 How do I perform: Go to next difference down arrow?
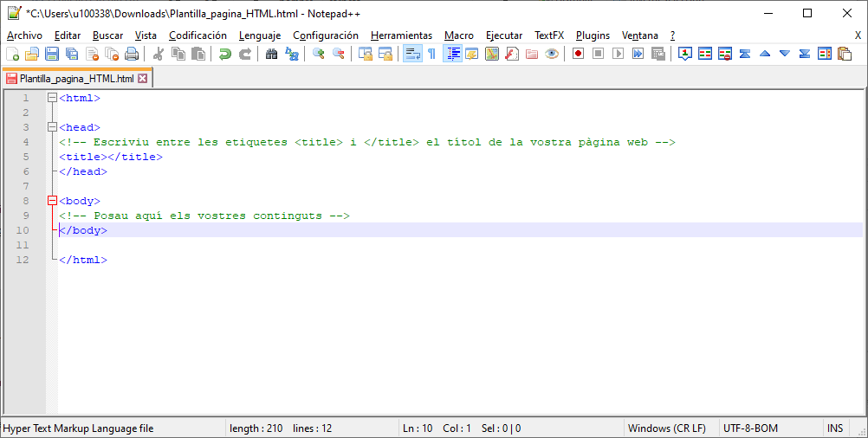point(785,54)
